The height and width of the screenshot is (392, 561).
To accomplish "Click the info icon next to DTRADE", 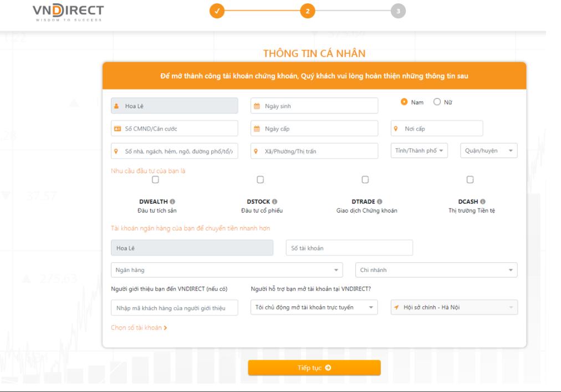I will (x=380, y=202).
